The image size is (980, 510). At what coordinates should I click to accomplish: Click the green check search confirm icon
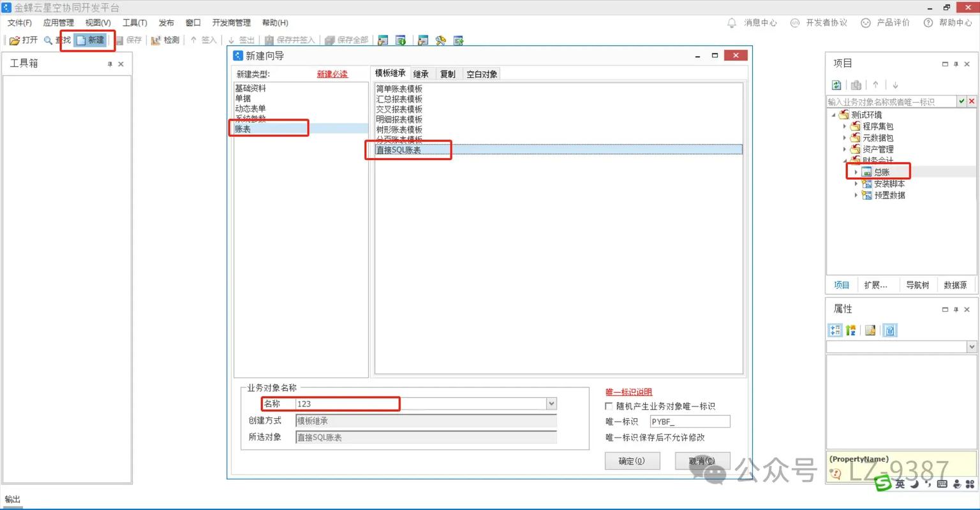click(961, 101)
